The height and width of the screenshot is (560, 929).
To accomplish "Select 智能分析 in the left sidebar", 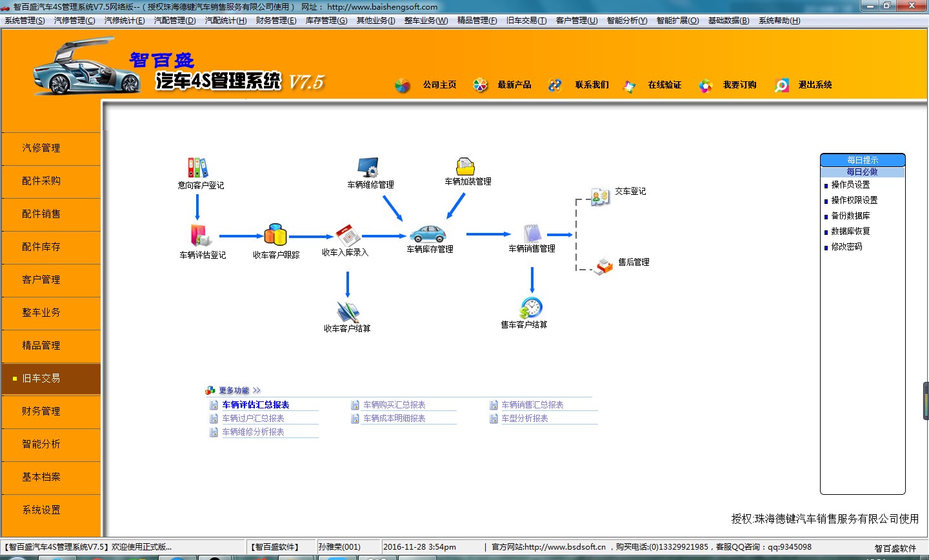I will coord(51,445).
